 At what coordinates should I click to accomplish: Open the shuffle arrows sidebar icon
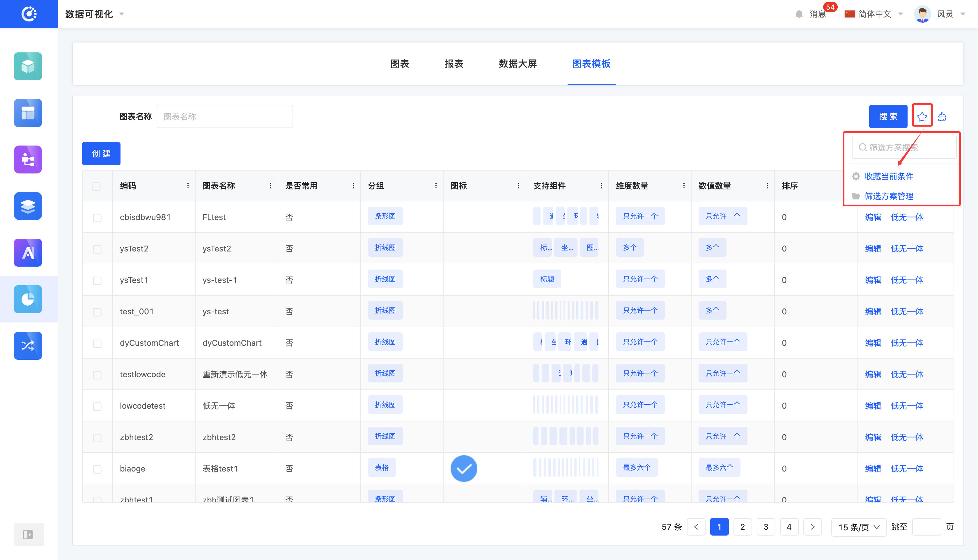28,345
